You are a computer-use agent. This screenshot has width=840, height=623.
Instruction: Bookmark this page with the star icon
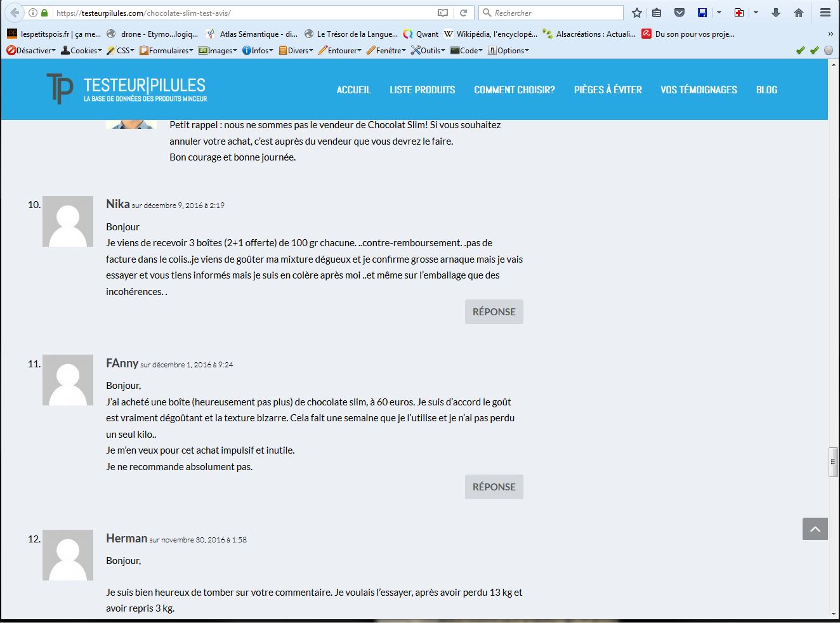(x=637, y=13)
